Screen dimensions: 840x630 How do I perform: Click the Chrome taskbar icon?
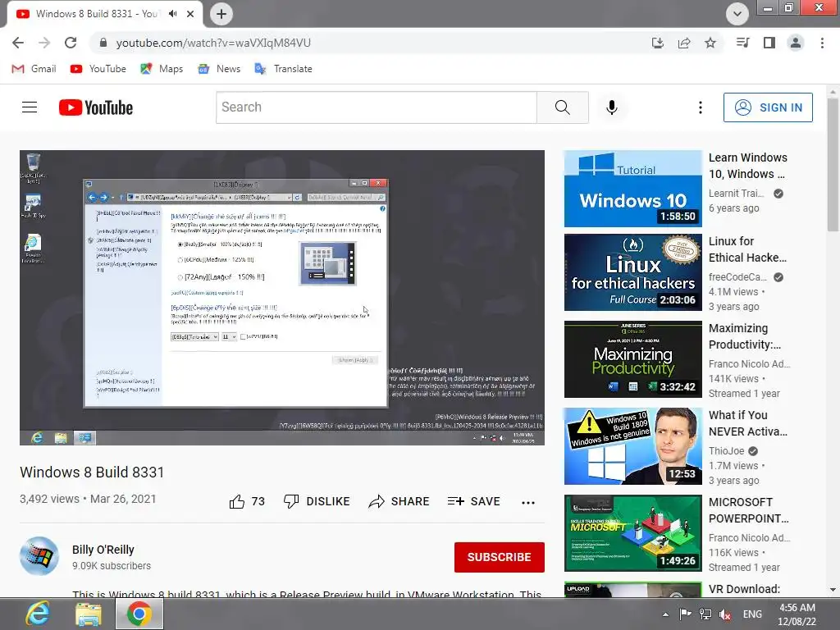coord(139,614)
